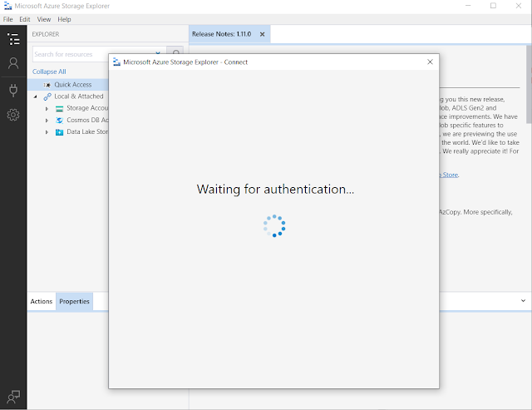532x410 pixels.
Task: Open the Settings gear icon in sidebar
Action: coord(13,115)
